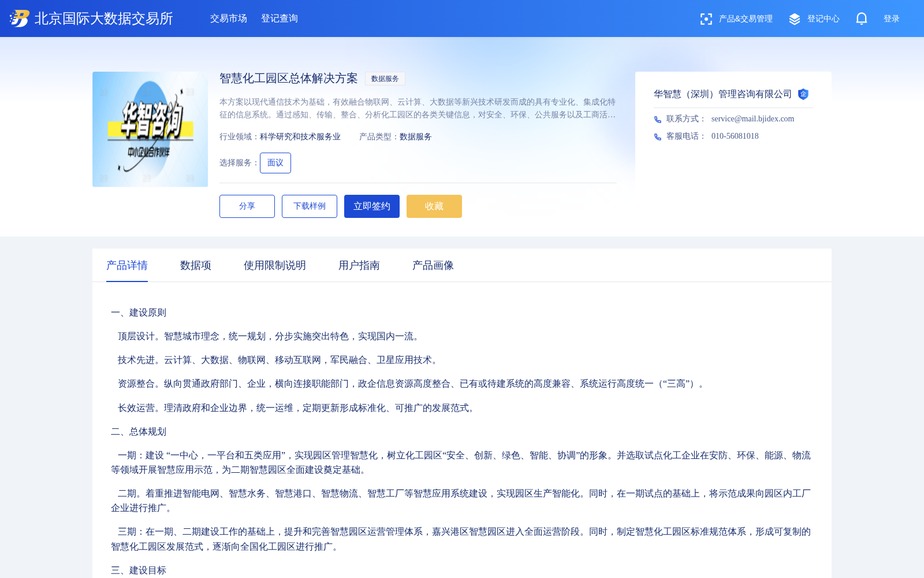
Task: Click the phone number 010-56081018
Action: 735,136
